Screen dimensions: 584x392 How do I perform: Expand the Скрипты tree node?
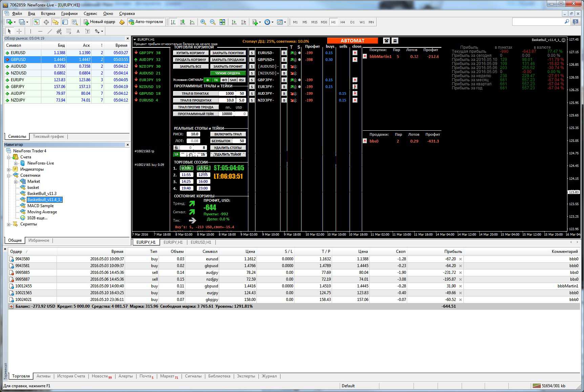9,224
